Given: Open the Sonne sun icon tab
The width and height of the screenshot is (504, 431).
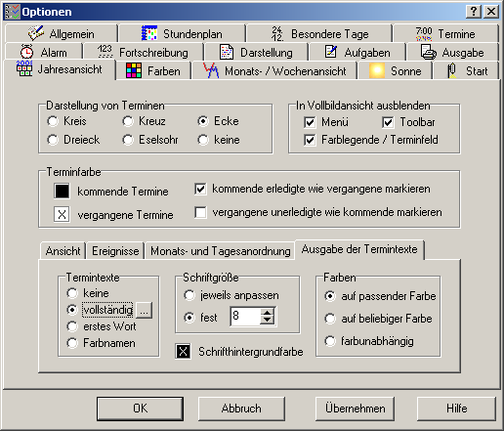Looking at the screenshot, I should coord(377,70).
